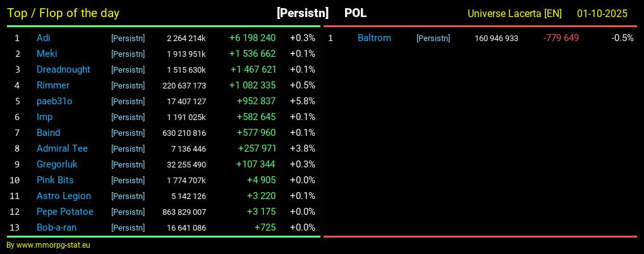
Task: Open Gregorluk's player link
Action: click(x=57, y=164)
